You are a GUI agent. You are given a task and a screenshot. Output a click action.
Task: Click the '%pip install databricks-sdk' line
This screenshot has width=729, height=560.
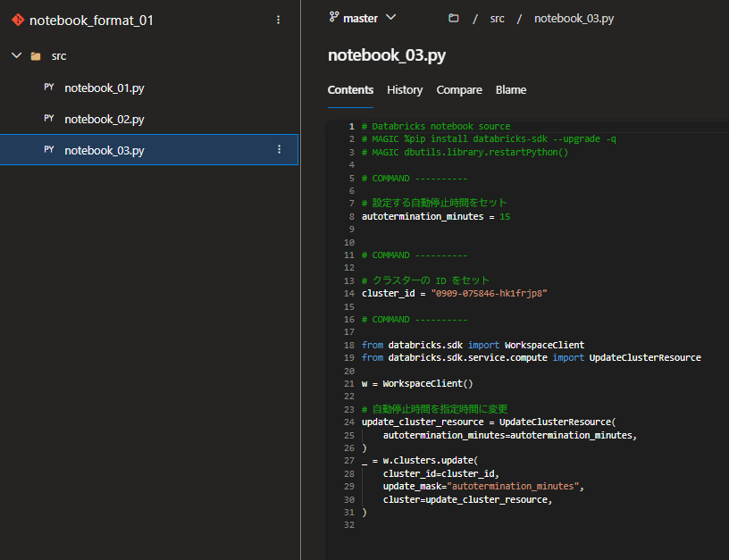click(489, 139)
